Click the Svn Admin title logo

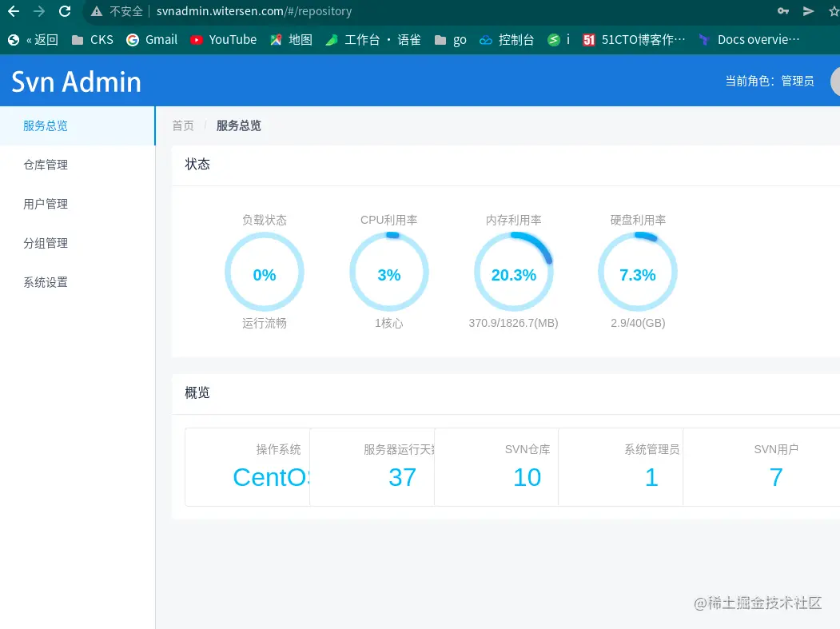tap(76, 82)
